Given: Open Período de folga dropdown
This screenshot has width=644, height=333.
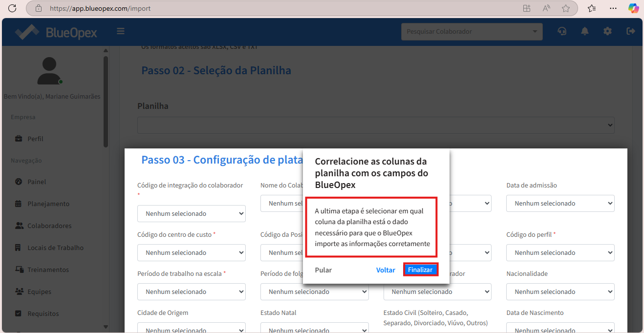Looking at the screenshot, I should tap(314, 291).
